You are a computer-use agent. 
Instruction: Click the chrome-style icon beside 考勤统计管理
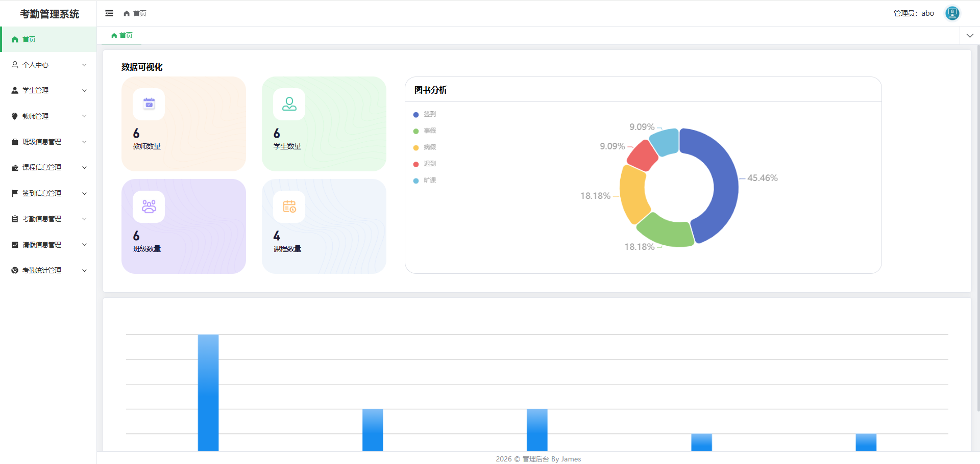(x=15, y=270)
